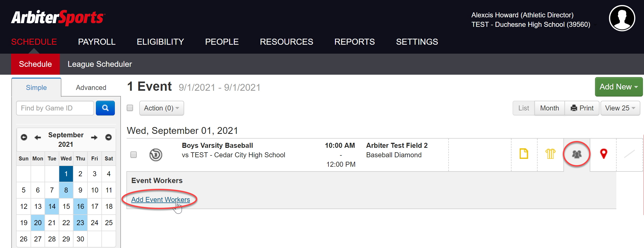Jump forward with the circled right arrow

[x=108, y=137]
